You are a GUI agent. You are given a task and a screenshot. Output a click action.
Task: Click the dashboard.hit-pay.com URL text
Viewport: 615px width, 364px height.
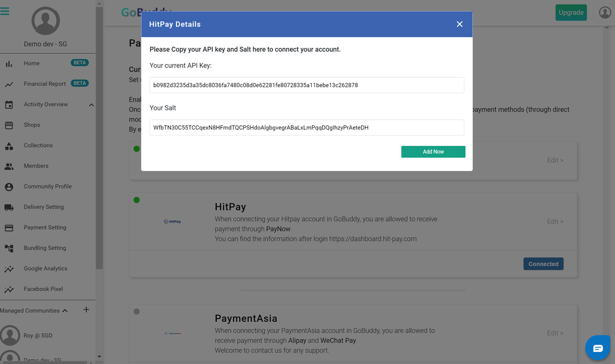[x=373, y=239]
